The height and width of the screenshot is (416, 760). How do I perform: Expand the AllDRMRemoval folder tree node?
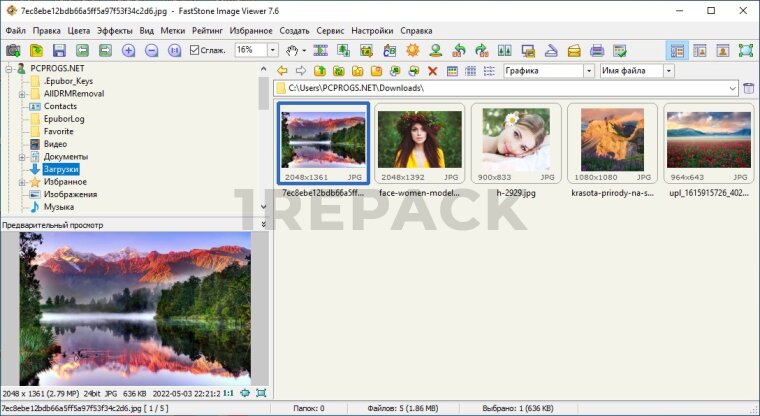[x=21, y=94]
